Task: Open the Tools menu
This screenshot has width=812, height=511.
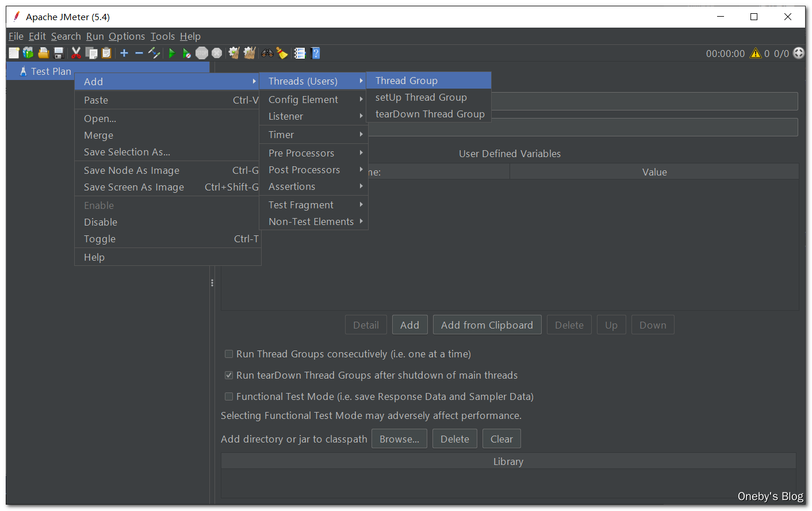Action: [163, 36]
